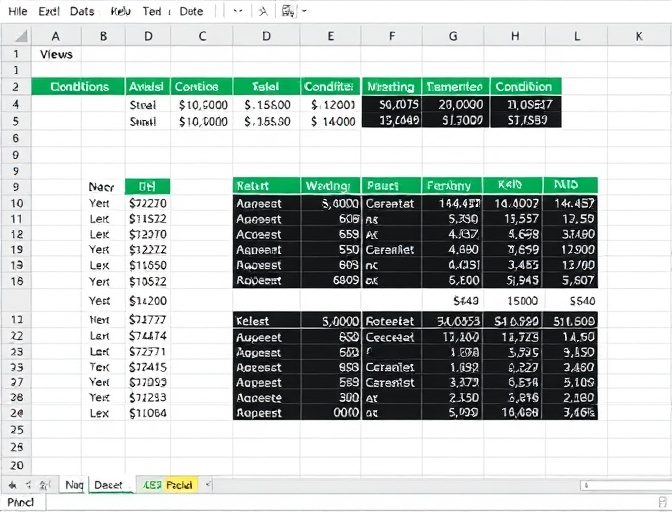Click the '$14200' cell
The width and height of the screenshot is (672, 512).
147,301
